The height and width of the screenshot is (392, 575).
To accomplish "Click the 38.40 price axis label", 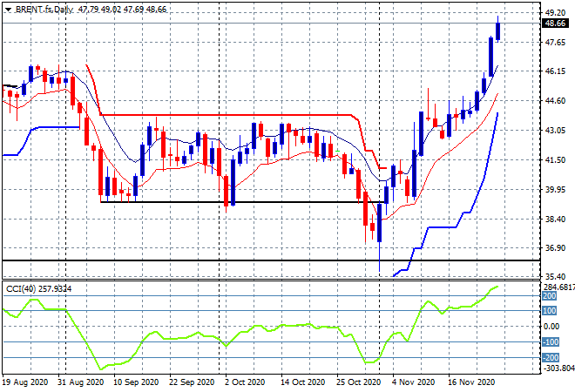I will click(555, 219).
